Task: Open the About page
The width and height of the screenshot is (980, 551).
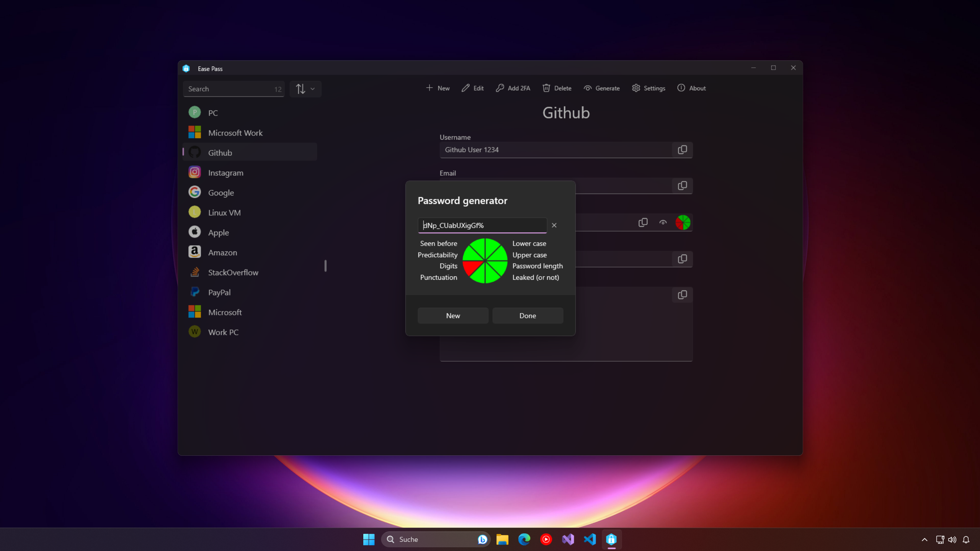Action: [x=691, y=88]
